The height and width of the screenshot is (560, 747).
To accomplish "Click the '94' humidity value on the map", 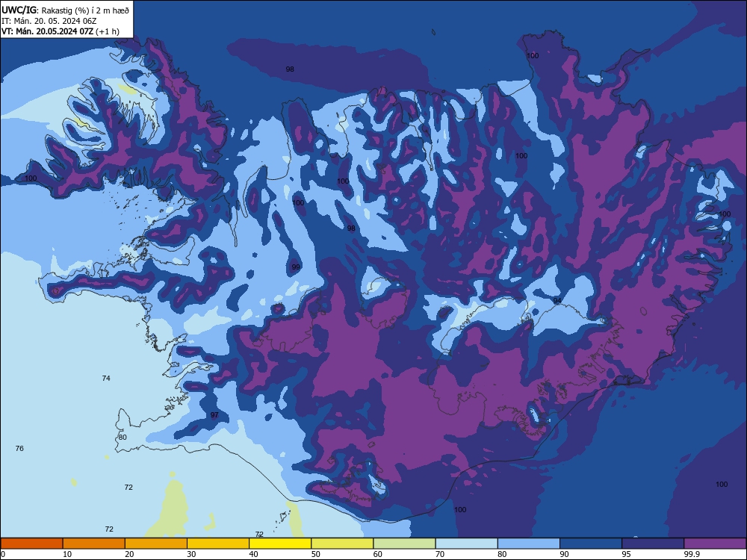I will pos(557,300).
